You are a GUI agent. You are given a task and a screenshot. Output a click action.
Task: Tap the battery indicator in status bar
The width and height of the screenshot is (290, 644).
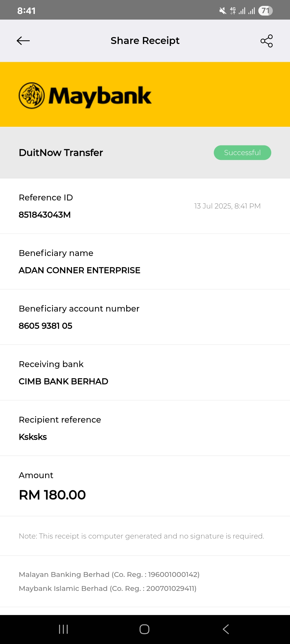coord(265,11)
